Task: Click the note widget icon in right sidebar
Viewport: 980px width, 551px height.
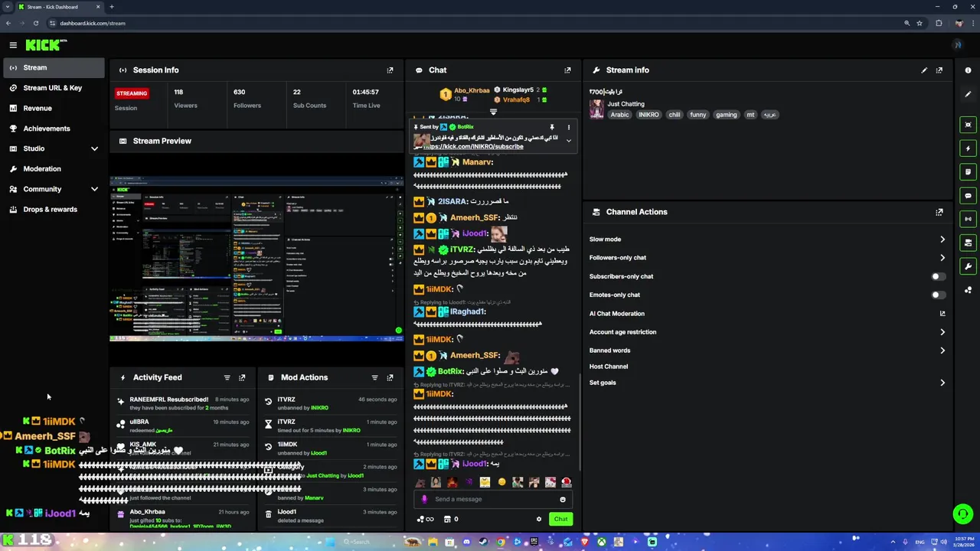Action: click(x=968, y=172)
